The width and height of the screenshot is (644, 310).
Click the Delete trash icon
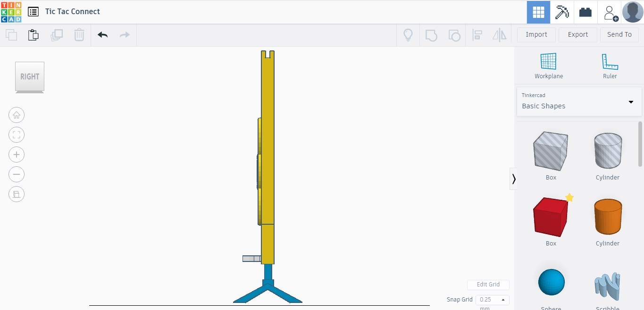click(79, 35)
